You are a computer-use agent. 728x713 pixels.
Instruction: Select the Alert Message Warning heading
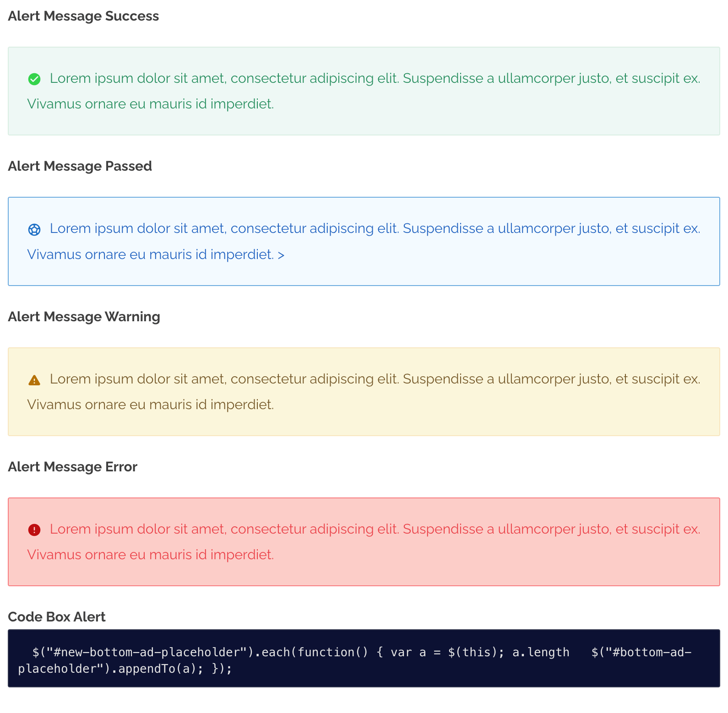point(84,317)
